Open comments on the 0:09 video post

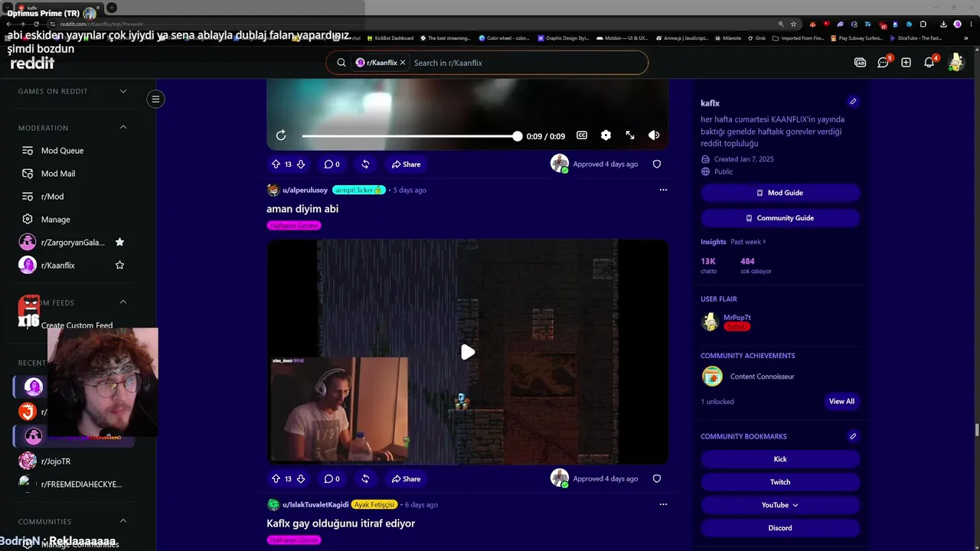tap(332, 164)
